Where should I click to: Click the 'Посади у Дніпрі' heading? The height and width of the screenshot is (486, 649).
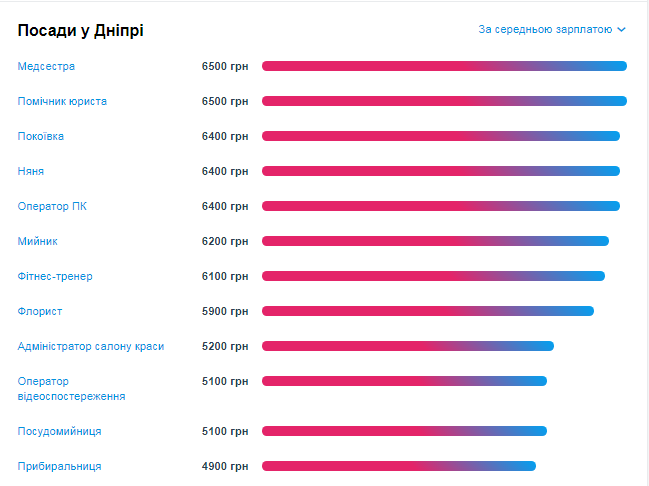tap(81, 31)
